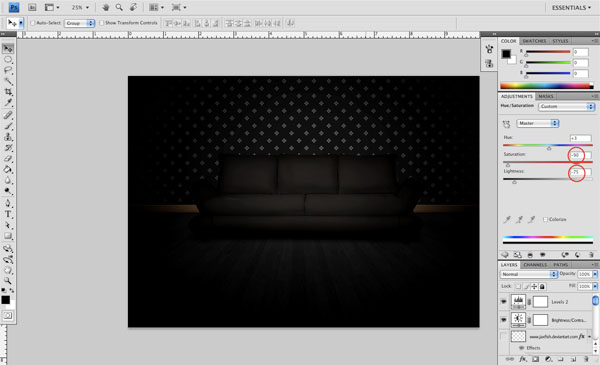This screenshot has width=600, height=365.
Task: Select the Type tool
Action: coord(8,214)
